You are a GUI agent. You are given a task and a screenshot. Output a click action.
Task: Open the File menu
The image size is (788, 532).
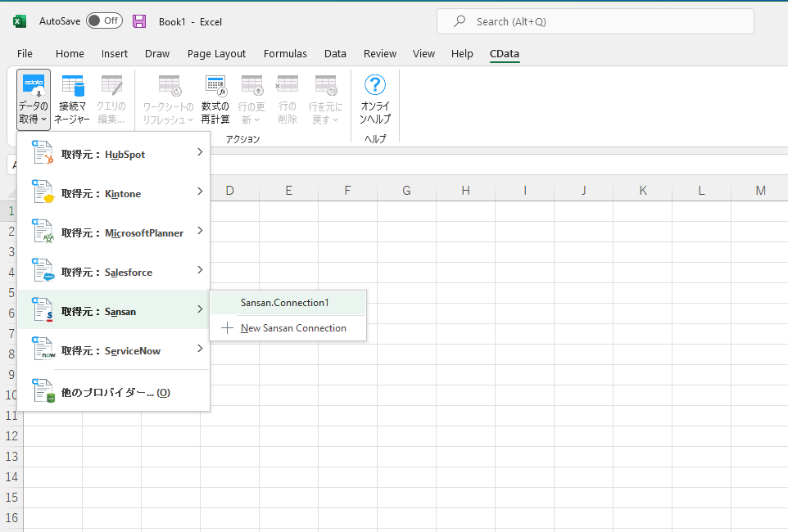[25, 54]
